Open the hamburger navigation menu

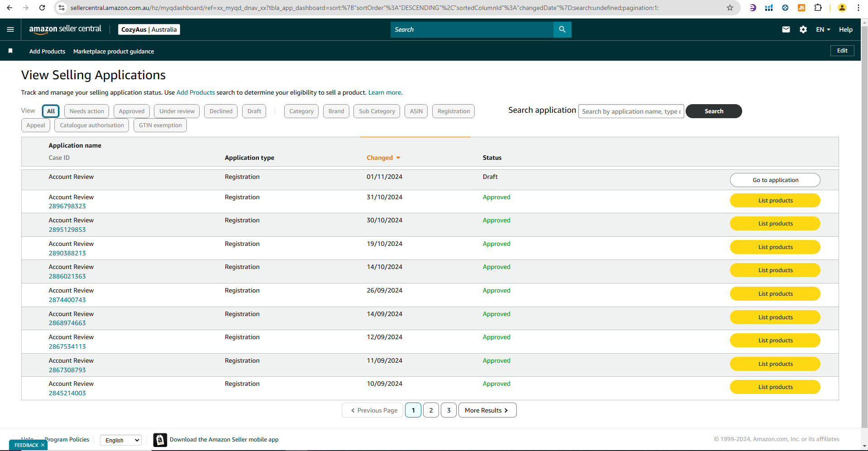click(10, 29)
